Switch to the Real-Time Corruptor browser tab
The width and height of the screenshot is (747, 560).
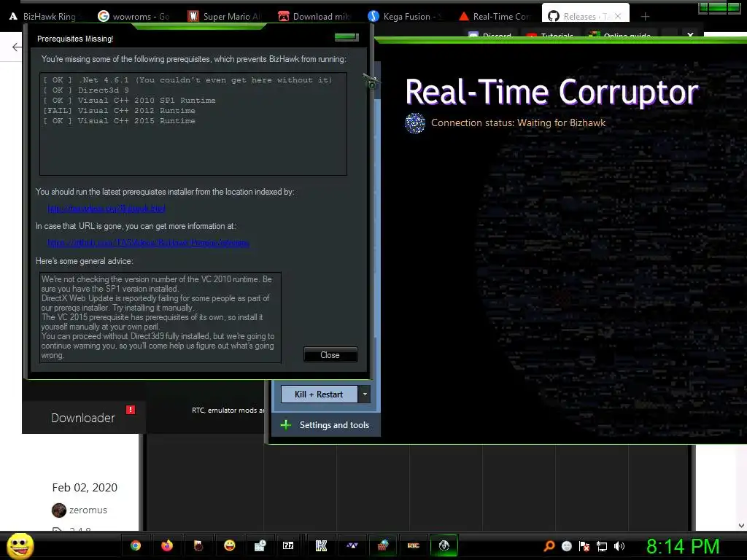pyautogui.click(x=495, y=16)
